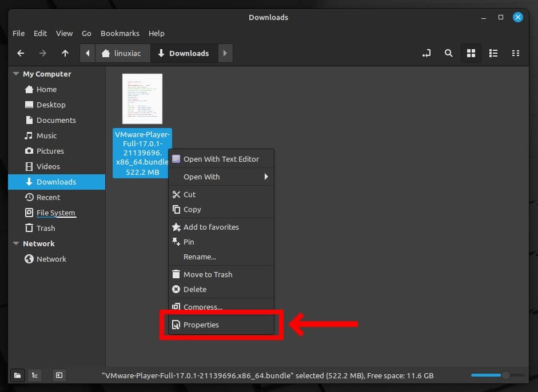Screen dimensions: 538x392
Task: Collapse the My Computer section
Action: (16, 74)
